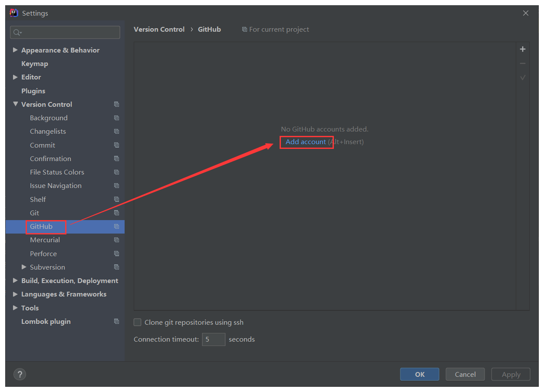
Task: Click the IntelliJ logo in title bar
Action: point(14,13)
